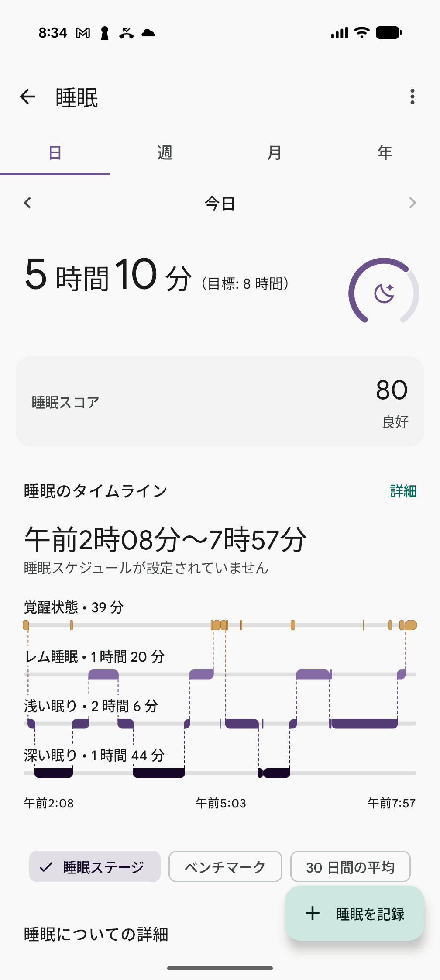Select the ベンチマーク chip
Image resolution: width=440 pixels, height=980 pixels.
coord(225,866)
